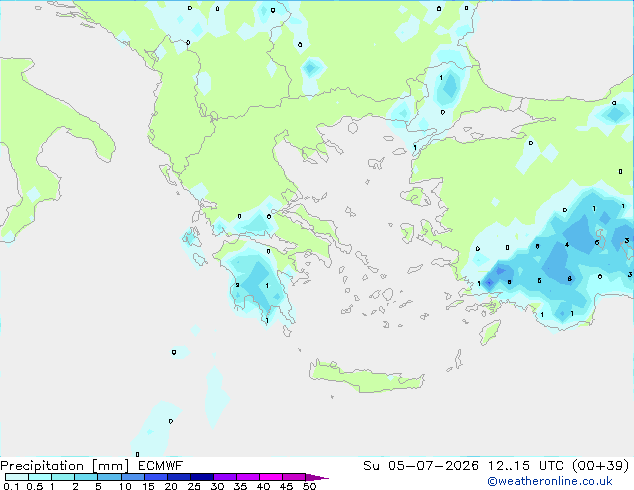Click the 0.1–0.5 mm legend color box
This screenshot has height=490, width=634.
coord(17,477)
